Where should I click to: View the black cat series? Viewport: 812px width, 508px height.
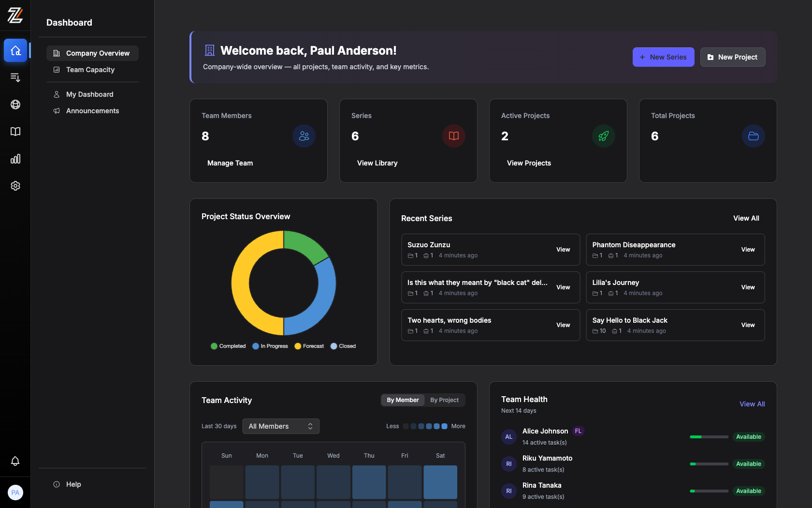point(563,287)
